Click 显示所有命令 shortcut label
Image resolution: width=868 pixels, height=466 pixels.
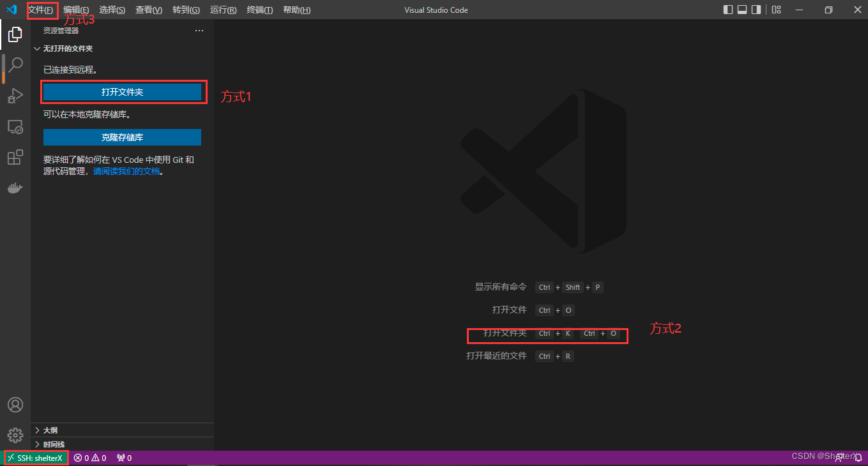(x=501, y=287)
